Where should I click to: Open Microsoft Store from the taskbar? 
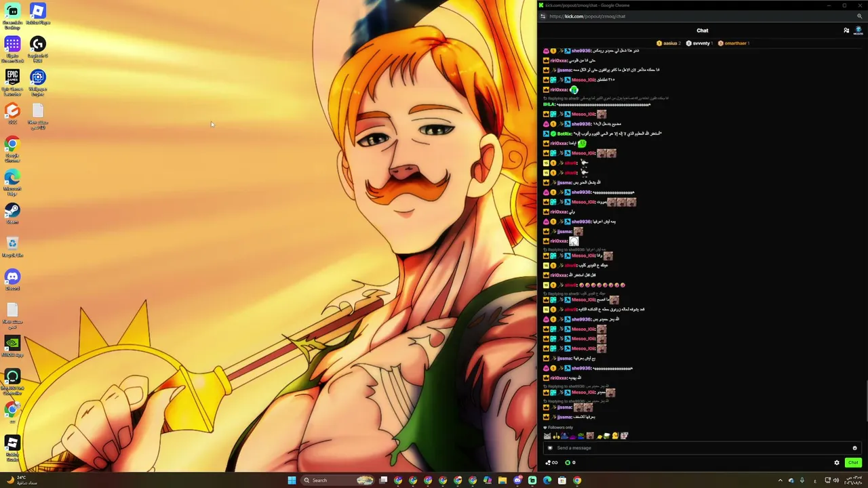pyautogui.click(x=562, y=481)
